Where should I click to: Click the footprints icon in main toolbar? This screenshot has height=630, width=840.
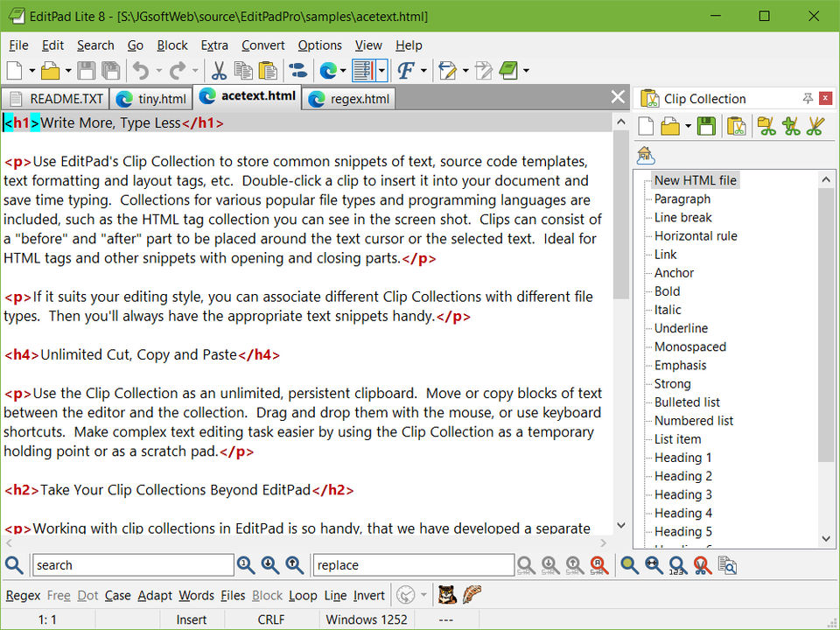(297, 70)
